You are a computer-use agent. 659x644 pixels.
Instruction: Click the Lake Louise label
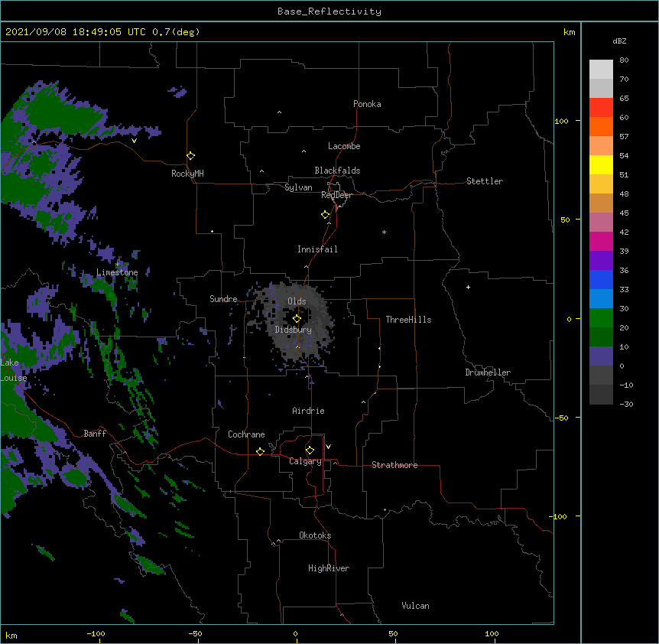click(x=14, y=370)
